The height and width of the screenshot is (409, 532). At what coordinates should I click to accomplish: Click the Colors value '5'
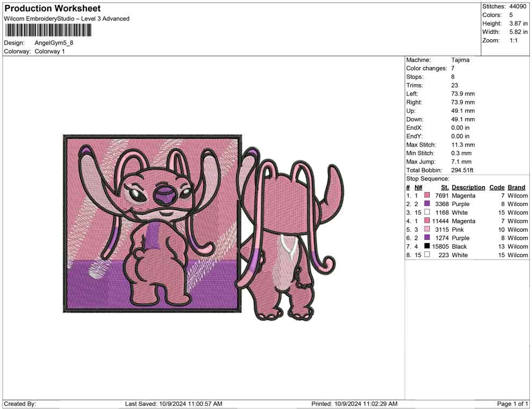pos(511,15)
